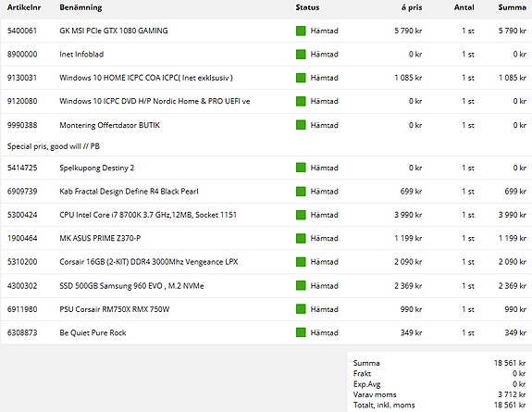The width and height of the screenshot is (532, 412).
Task: Click the Montering Offertdator BUTIK item
Action: click(x=109, y=125)
